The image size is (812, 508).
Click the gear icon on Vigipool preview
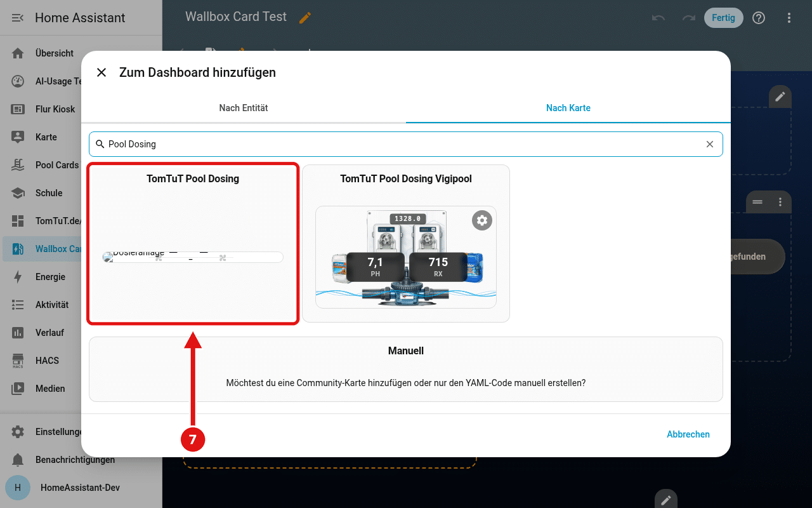(482, 220)
